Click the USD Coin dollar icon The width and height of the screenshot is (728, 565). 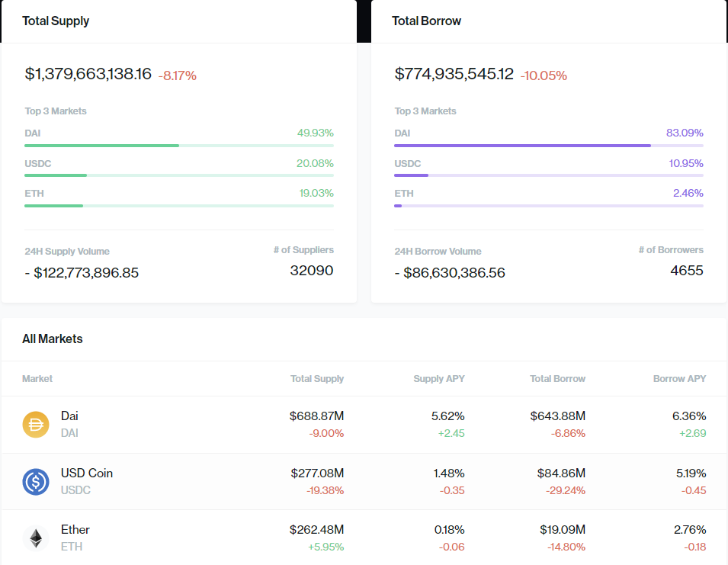click(x=35, y=480)
